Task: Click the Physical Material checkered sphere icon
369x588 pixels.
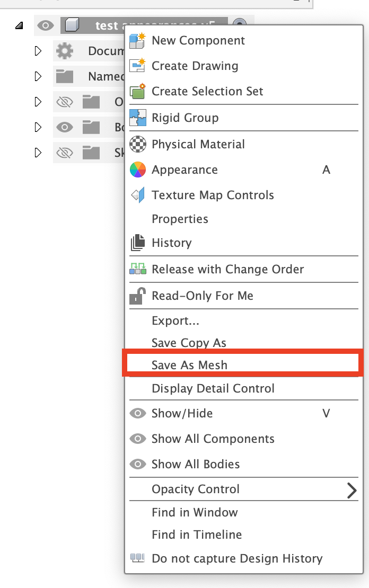Action: 137,144
